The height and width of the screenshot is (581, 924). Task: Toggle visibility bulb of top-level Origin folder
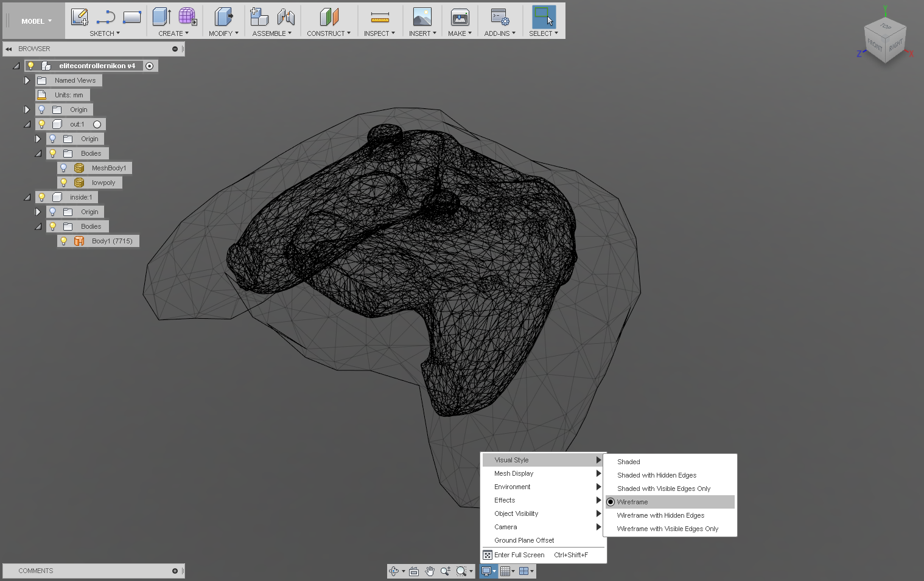tap(42, 110)
